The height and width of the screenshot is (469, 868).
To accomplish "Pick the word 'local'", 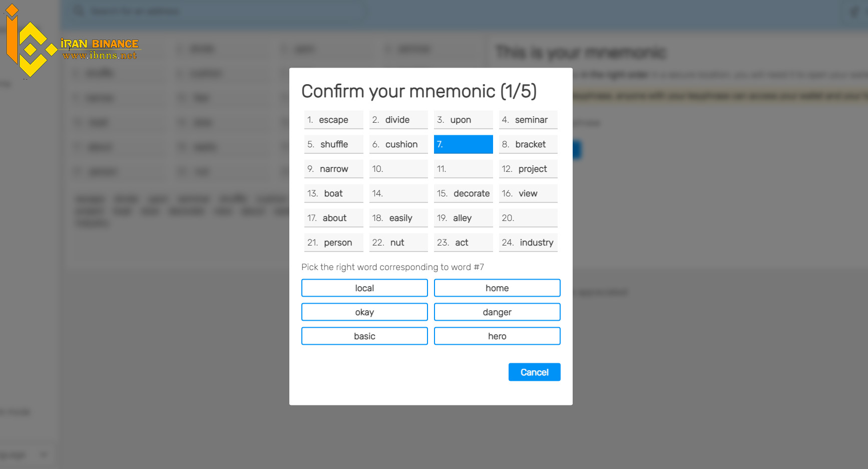I will [364, 288].
